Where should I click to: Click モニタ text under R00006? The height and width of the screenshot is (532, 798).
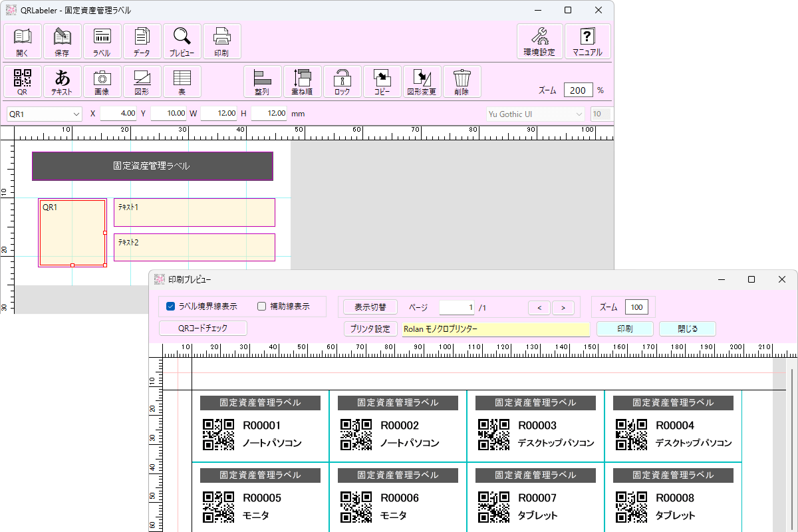coord(393,515)
